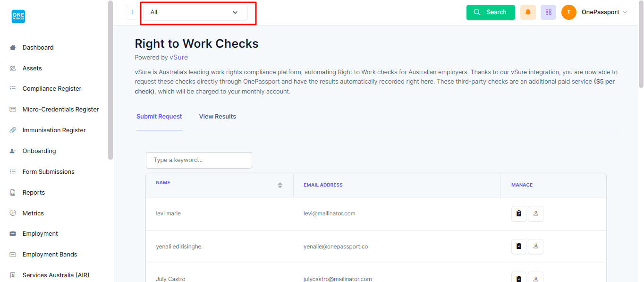Click the sidebar scrollbar
644x282 pixels.
click(110, 80)
